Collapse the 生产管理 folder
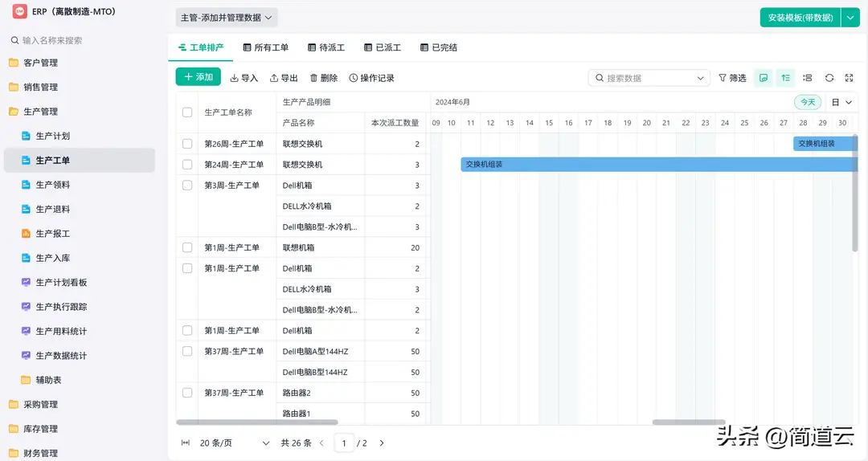 click(33, 112)
